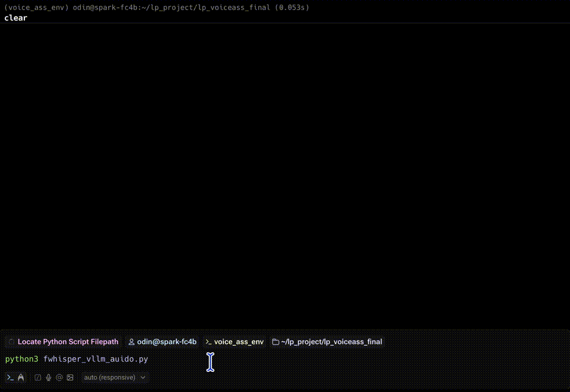Toggle the voice dictation microphone
The image size is (570, 392).
pyautogui.click(x=48, y=377)
